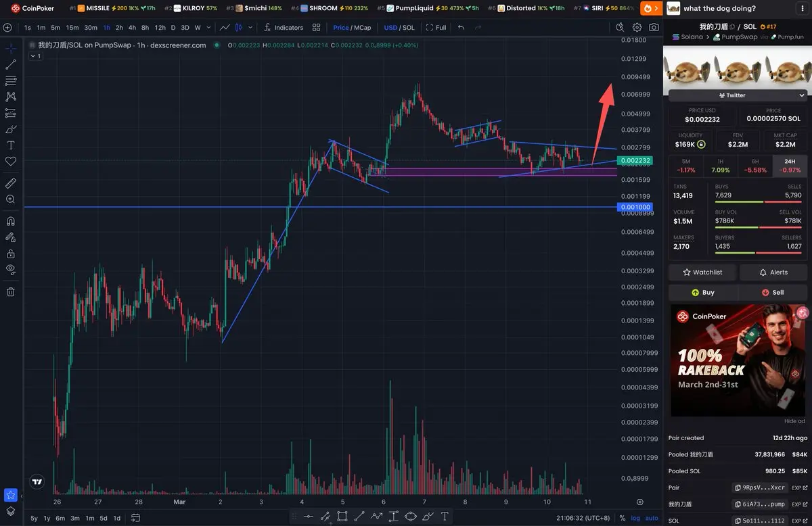Select the 5M stats period tab
The width and height of the screenshot is (812, 526).
pos(686,166)
